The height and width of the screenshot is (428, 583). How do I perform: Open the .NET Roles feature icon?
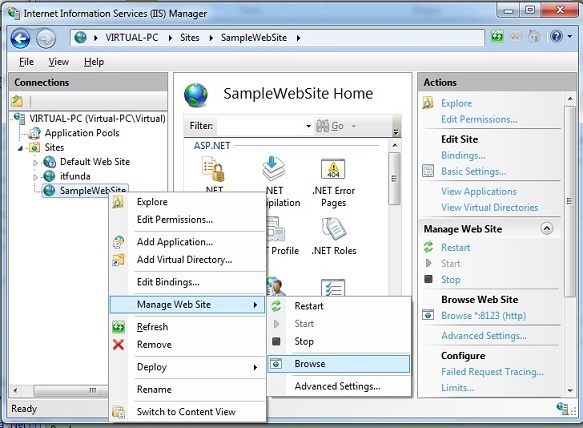click(x=334, y=229)
